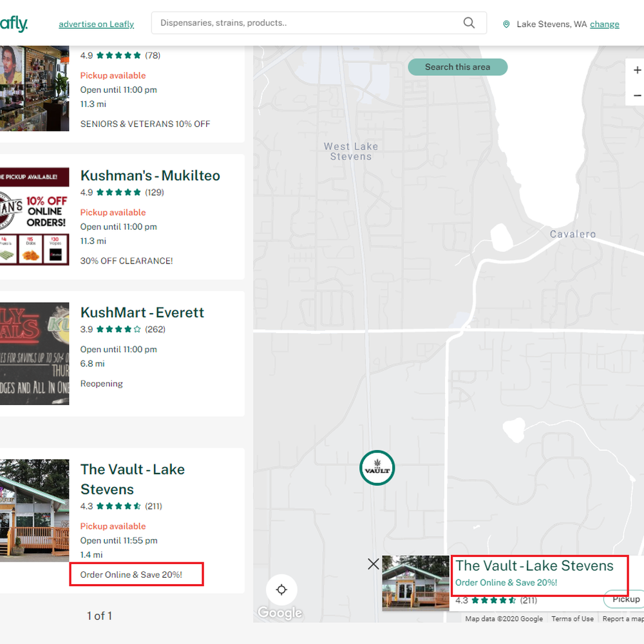Close the Vault map popup card

[374, 564]
